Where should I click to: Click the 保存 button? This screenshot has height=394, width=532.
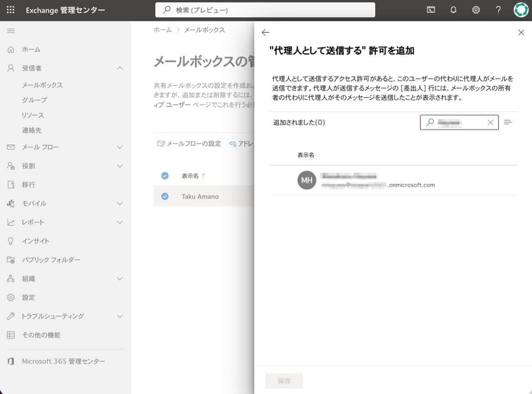pyautogui.click(x=284, y=381)
